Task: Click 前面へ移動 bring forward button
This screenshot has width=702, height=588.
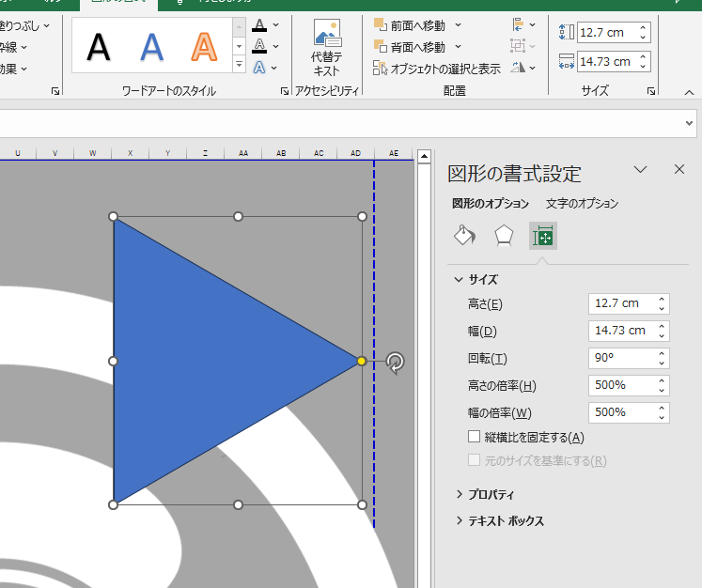Action: 410,25
